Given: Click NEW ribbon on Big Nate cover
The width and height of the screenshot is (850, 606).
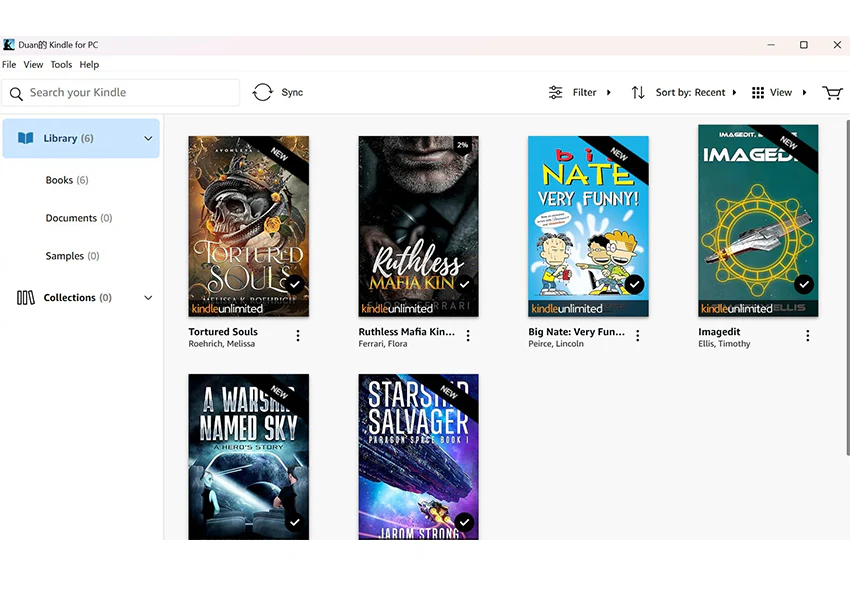Looking at the screenshot, I should (619, 155).
